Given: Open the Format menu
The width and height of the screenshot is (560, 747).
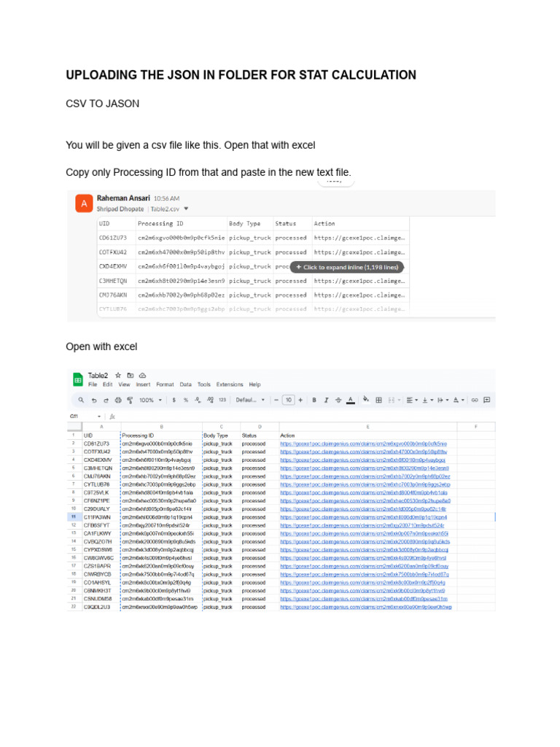Looking at the screenshot, I should [x=165, y=384].
